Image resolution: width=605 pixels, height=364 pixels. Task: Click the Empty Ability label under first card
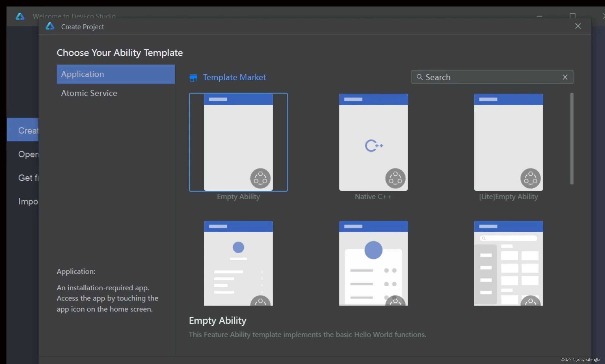(x=238, y=197)
